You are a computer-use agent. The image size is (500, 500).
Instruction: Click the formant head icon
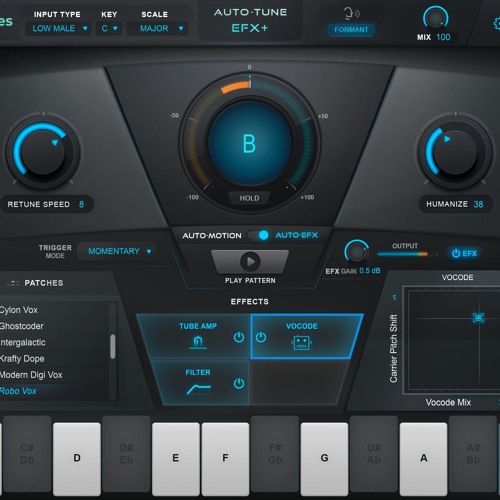(x=351, y=14)
